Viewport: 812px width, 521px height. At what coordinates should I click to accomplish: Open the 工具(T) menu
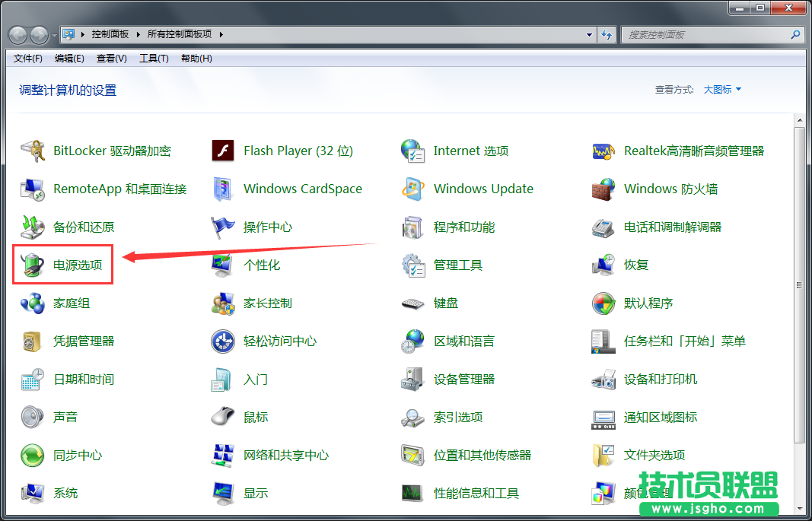154,59
